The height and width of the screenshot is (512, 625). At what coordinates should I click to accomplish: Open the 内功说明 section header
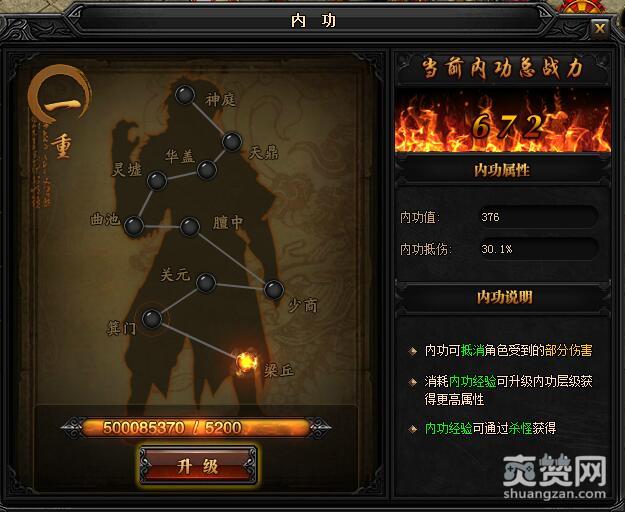pos(503,297)
